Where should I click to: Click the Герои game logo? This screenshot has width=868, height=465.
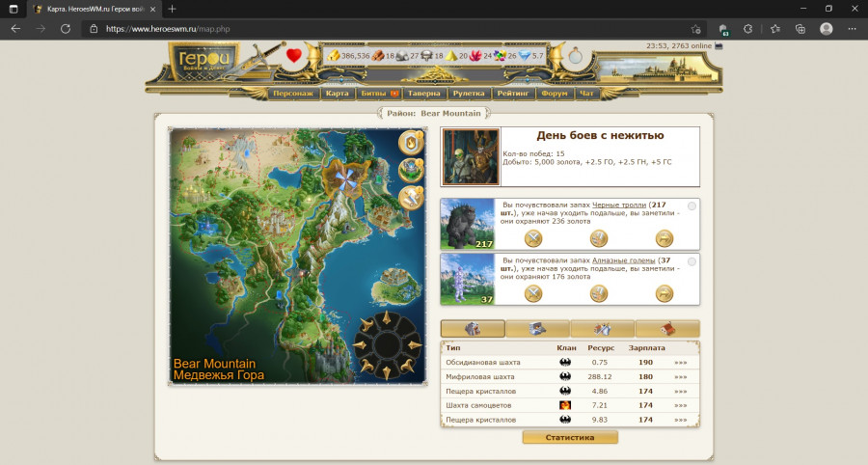coord(204,61)
